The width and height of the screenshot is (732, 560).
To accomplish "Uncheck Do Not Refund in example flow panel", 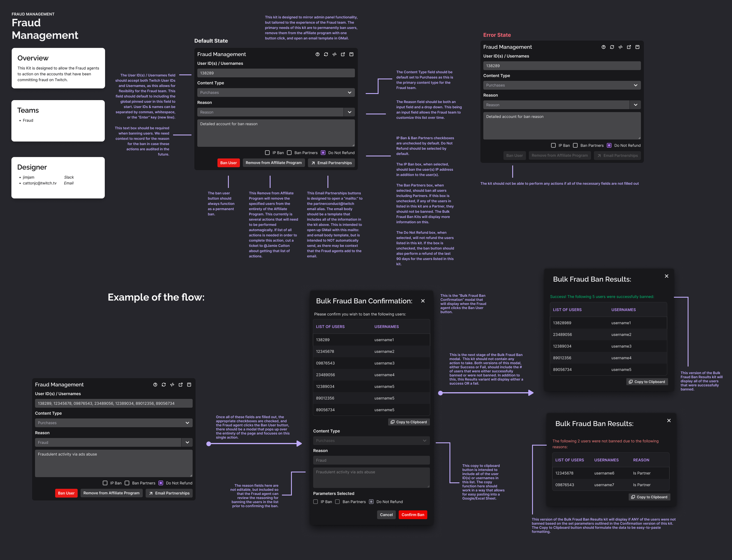I will coord(161,483).
